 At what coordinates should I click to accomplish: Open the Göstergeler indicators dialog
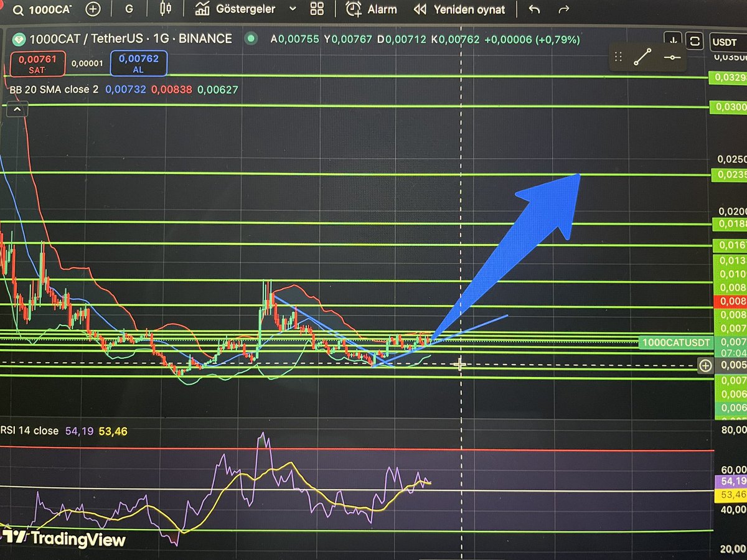coord(236,9)
